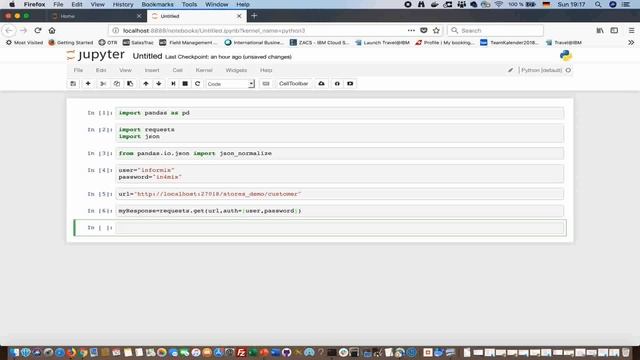Click the Spotlight search icon in menu bar

tap(598, 4)
